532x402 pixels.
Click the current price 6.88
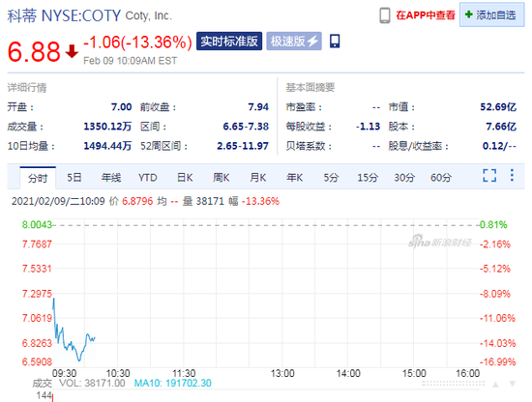(x=34, y=52)
